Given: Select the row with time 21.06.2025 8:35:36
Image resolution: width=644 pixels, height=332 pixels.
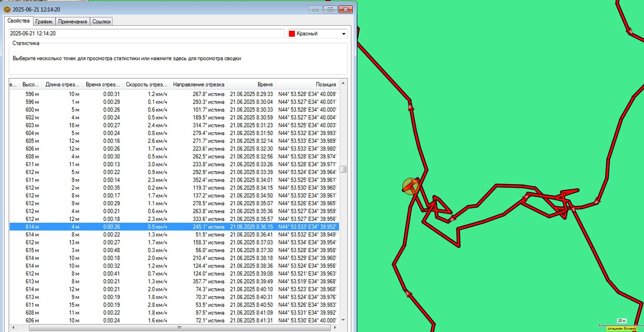Looking at the screenshot, I should click(x=174, y=211).
